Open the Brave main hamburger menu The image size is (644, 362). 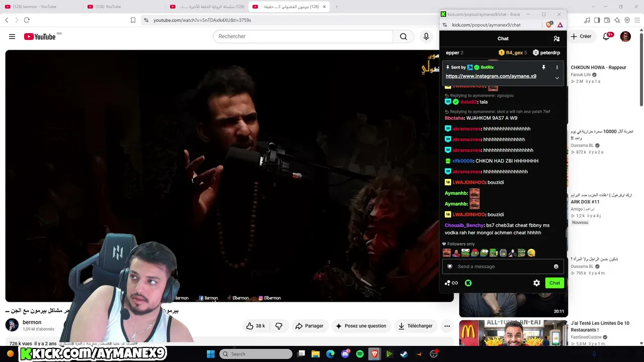coord(637,20)
